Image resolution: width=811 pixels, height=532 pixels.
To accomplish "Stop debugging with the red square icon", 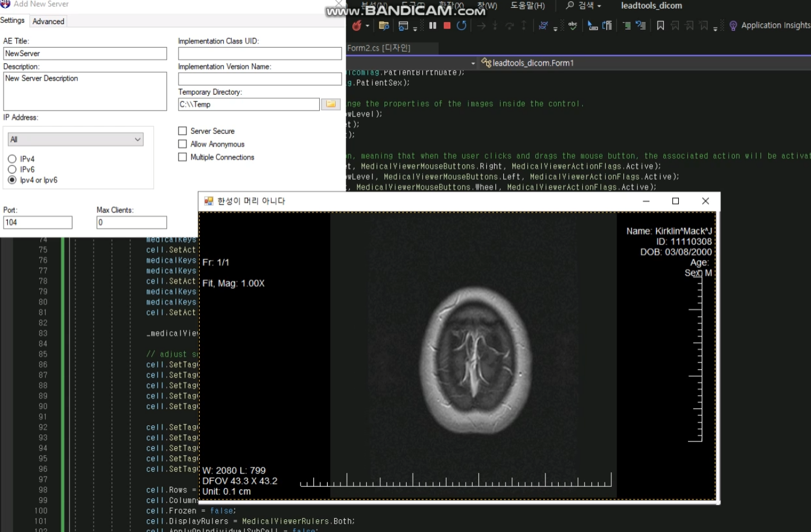I will pos(447,25).
